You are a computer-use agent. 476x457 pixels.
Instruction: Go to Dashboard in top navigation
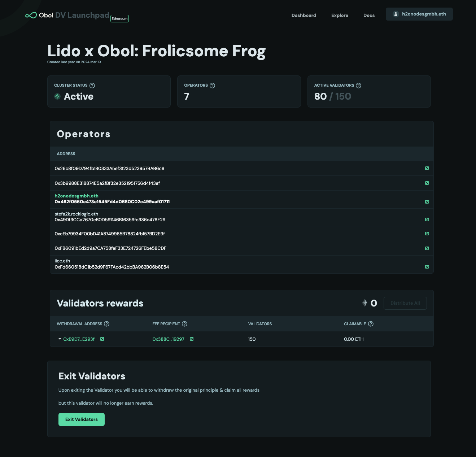304,15
